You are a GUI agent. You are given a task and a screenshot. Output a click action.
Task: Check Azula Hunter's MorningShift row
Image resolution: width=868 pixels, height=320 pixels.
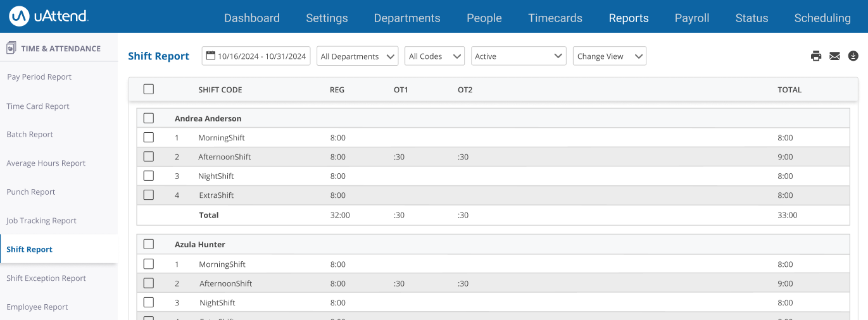pos(149,264)
